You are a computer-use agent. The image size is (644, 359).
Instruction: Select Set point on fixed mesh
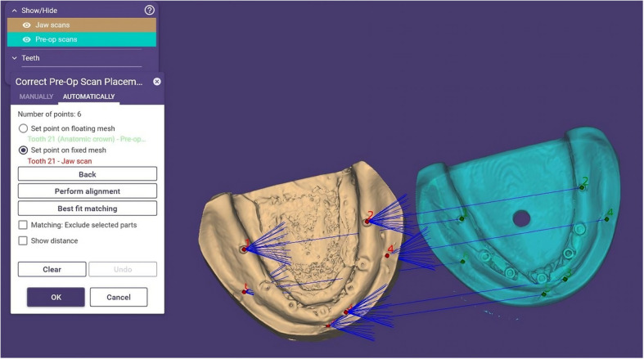pyautogui.click(x=23, y=150)
